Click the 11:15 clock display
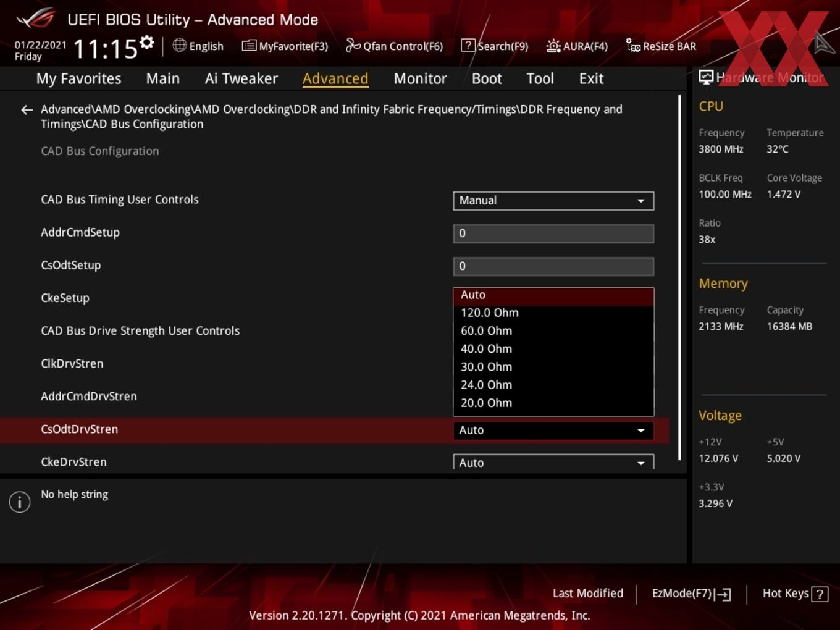Image resolution: width=840 pixels, height=630 pixels. (105, 49)
